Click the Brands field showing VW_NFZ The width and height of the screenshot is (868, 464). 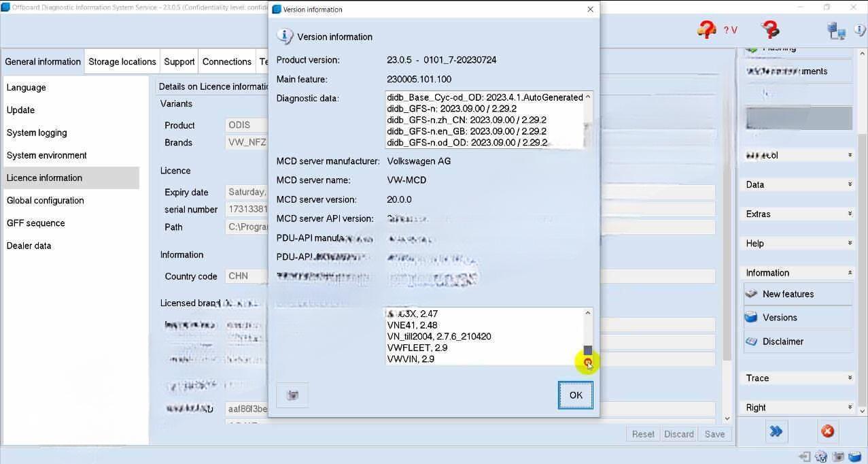point(247,142)
